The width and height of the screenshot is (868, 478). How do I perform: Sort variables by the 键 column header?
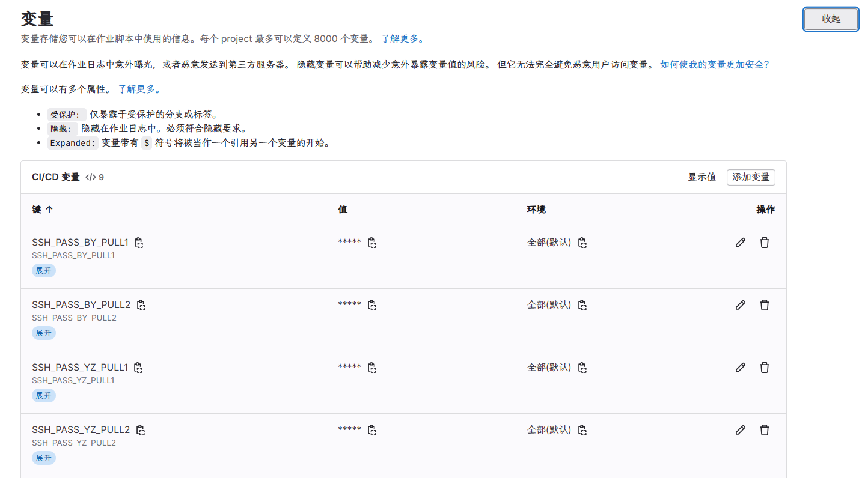(x=42, y=210)
